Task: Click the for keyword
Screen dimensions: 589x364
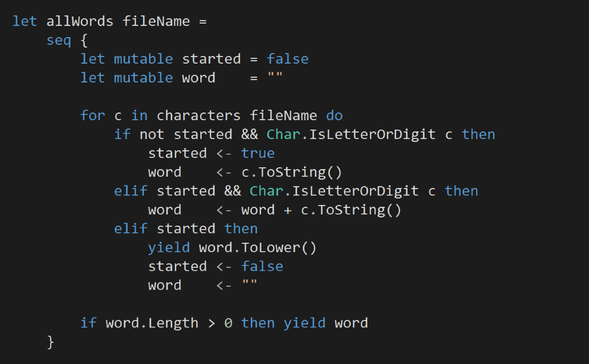Action: [93, 115]
